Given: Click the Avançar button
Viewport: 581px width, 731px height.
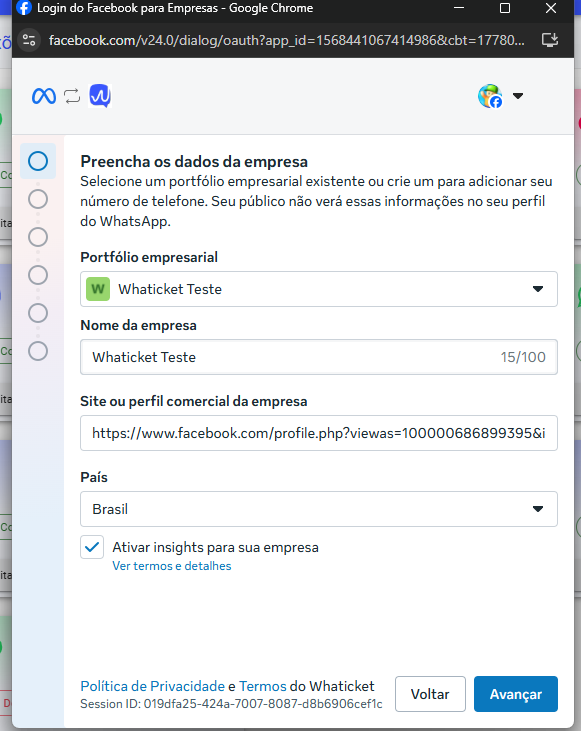Looking at the screenshot, I should point(516,694).
